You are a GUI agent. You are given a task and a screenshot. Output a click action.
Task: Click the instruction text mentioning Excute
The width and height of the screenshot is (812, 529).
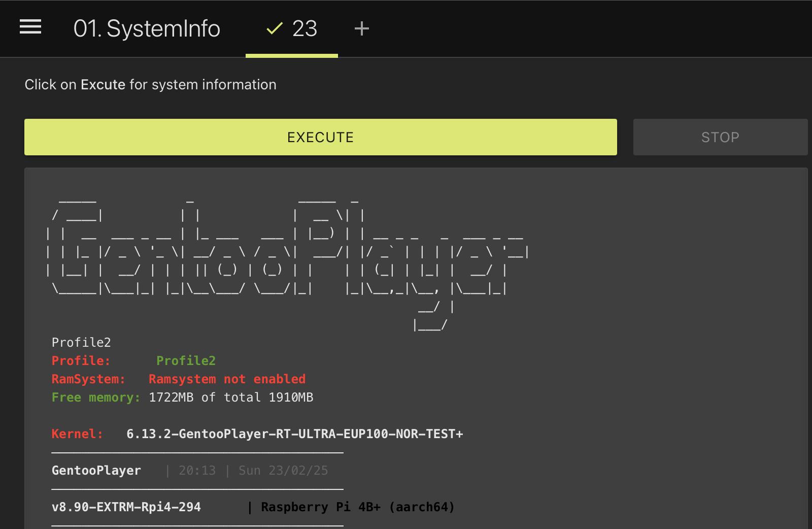(150, 84)
